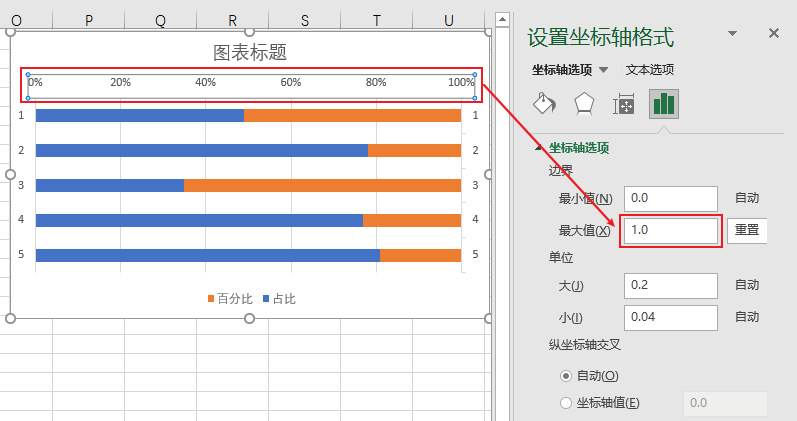Screen dimensions: 797x421
Task: Click 自动 beside the major unit field
Action: coord(747,285)
